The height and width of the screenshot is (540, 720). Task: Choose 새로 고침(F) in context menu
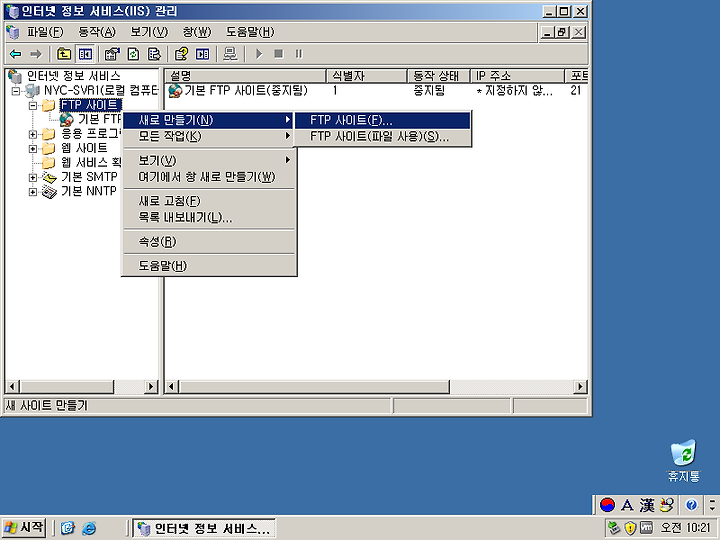208,201
